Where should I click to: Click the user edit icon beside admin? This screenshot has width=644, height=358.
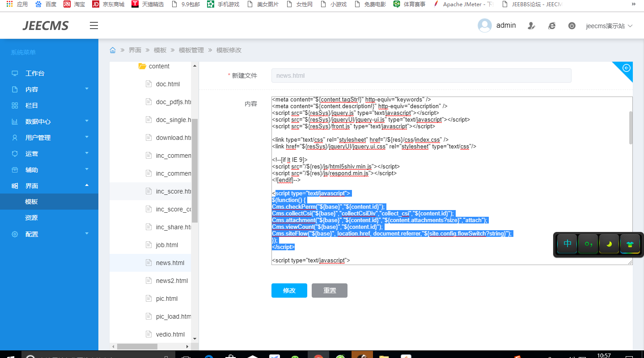531,26
